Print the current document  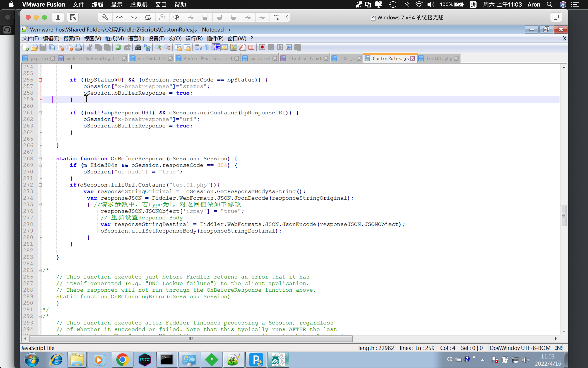coord(78,47)
